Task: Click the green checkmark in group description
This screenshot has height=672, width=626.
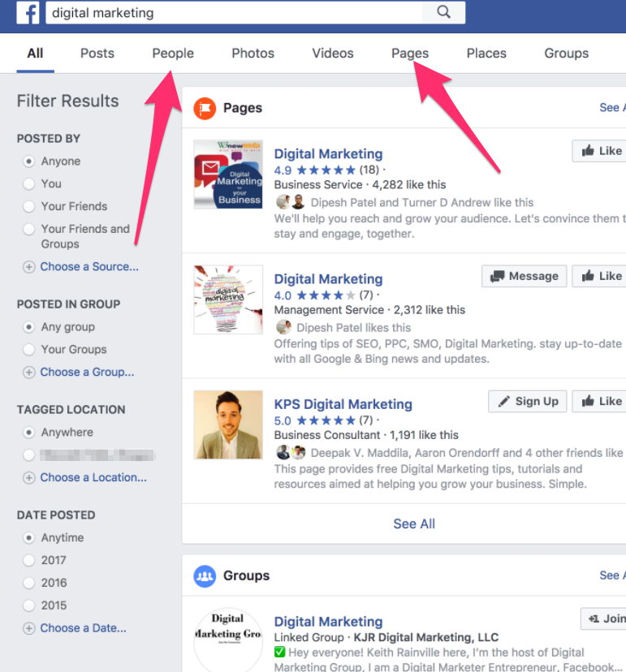Action: tap(279, 653)
